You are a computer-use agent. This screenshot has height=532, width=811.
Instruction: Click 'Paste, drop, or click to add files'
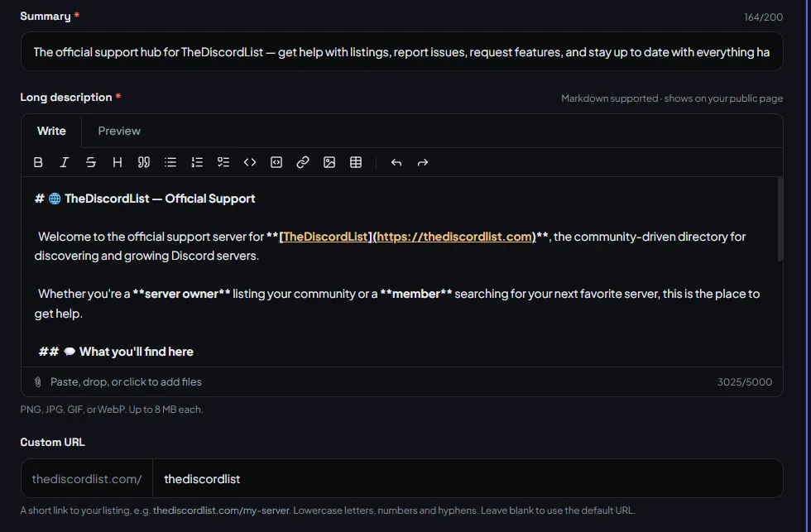[126, 382]
